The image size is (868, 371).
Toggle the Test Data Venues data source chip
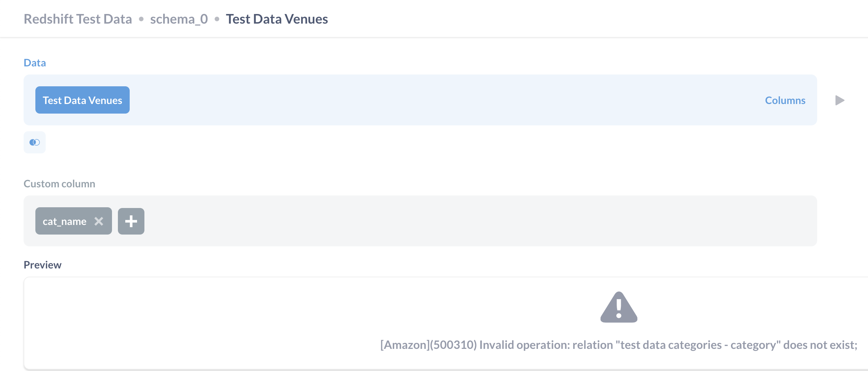pos(82,100)
